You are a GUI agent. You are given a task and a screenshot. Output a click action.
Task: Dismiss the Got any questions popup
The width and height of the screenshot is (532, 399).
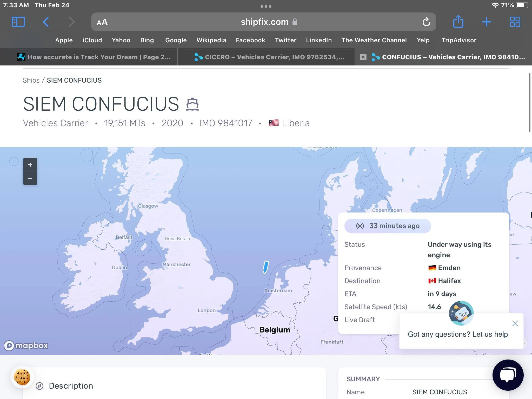515,323
